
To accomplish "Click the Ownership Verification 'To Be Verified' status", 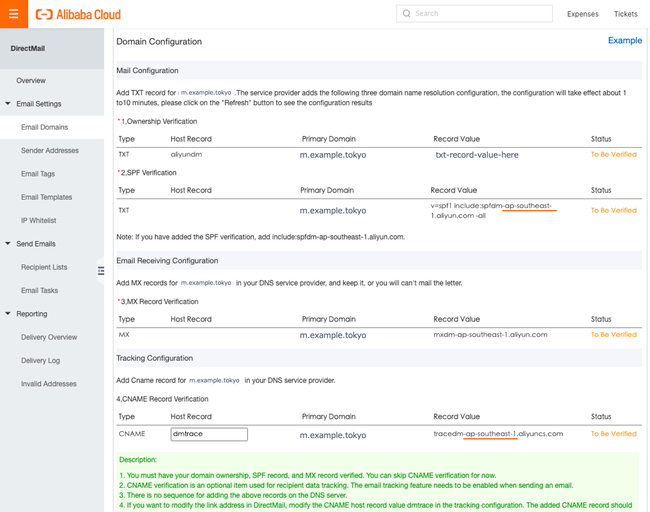I will click(613, 155).
